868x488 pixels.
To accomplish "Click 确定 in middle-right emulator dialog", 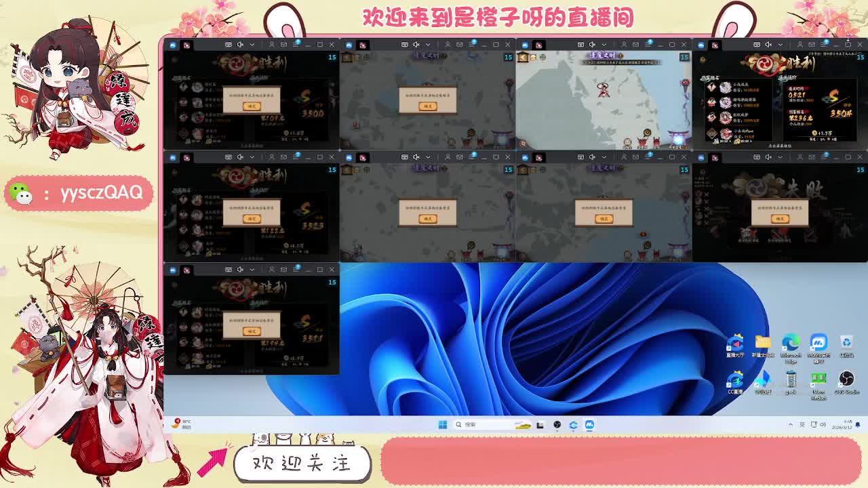I will tap(780, 218).
